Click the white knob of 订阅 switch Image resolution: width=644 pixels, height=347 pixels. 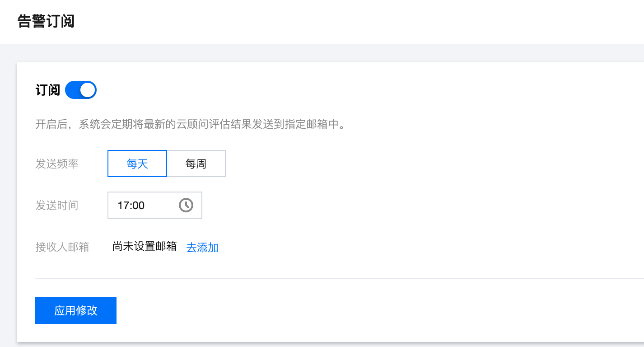point(88,90)
